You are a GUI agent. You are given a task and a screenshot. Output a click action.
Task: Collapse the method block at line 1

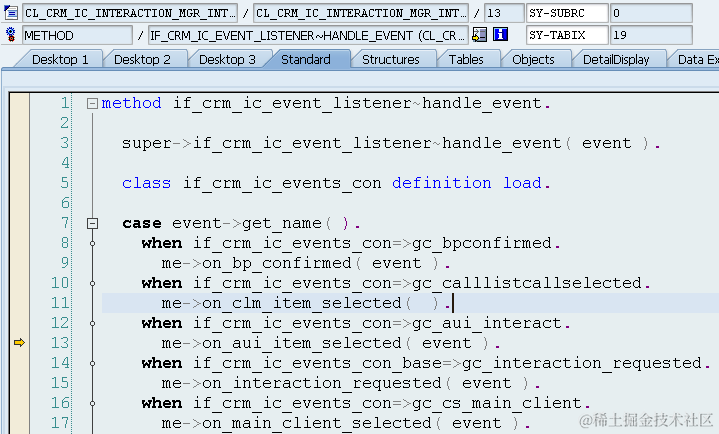click(92, 104)
